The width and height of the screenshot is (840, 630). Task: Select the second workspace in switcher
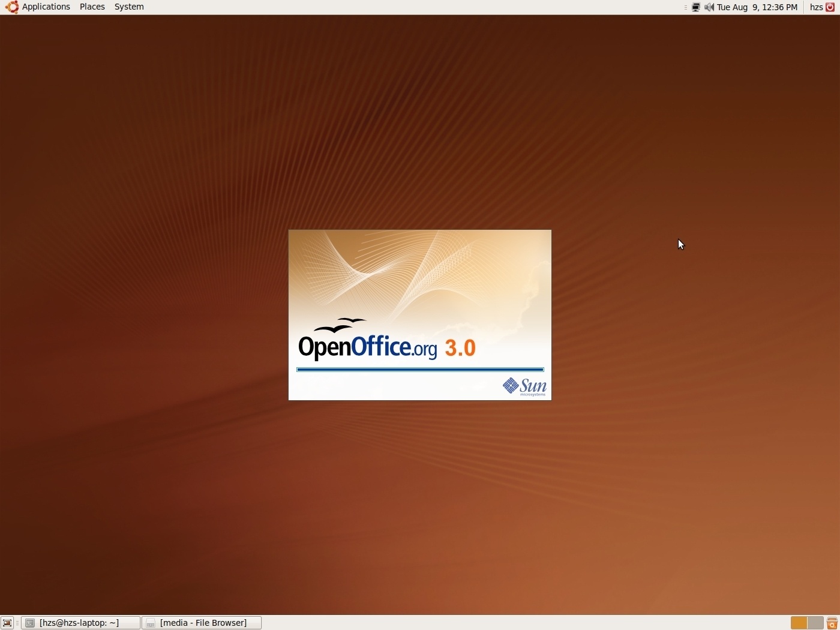click(815, 623)
